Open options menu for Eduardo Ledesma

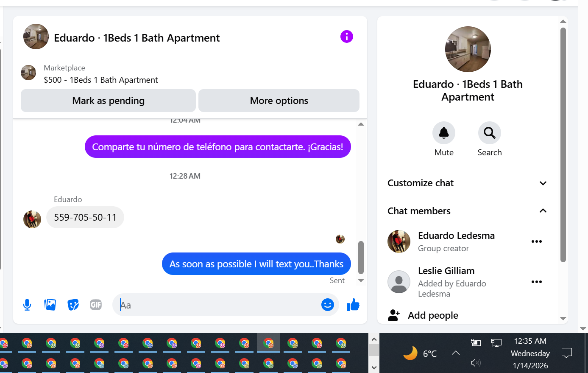537,241
